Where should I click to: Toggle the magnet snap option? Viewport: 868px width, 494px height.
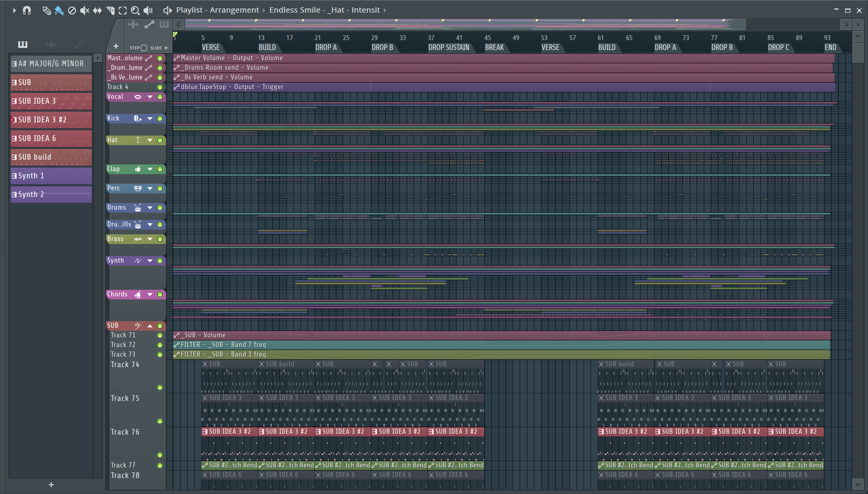point(27,11)
